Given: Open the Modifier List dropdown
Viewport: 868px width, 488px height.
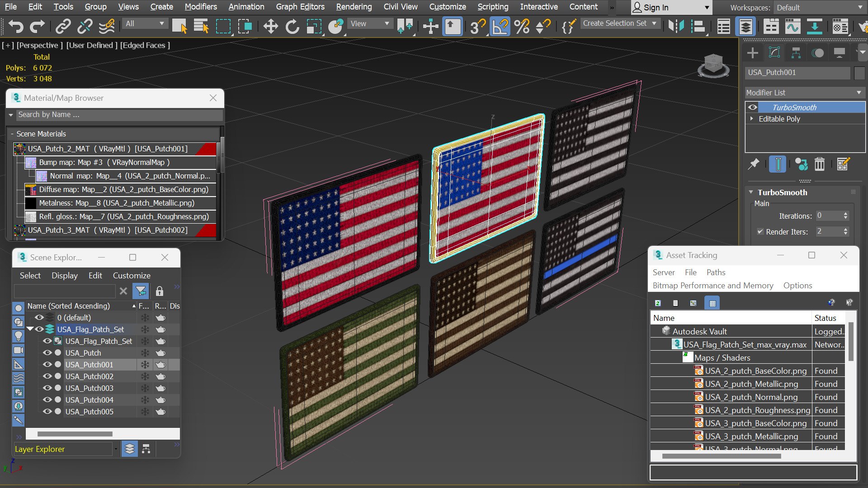Looking at the screenshot, I should coord(805,93).
